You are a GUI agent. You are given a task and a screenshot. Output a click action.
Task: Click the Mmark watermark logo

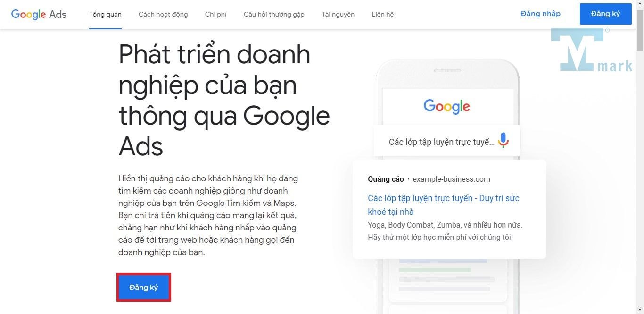pyautogui.click(x=592, y=50)
